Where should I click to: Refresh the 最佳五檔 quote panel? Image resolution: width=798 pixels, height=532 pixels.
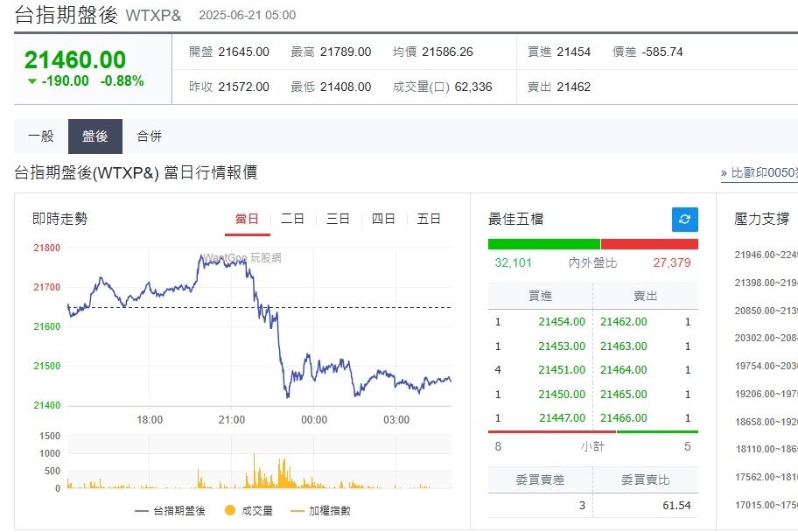684,220
